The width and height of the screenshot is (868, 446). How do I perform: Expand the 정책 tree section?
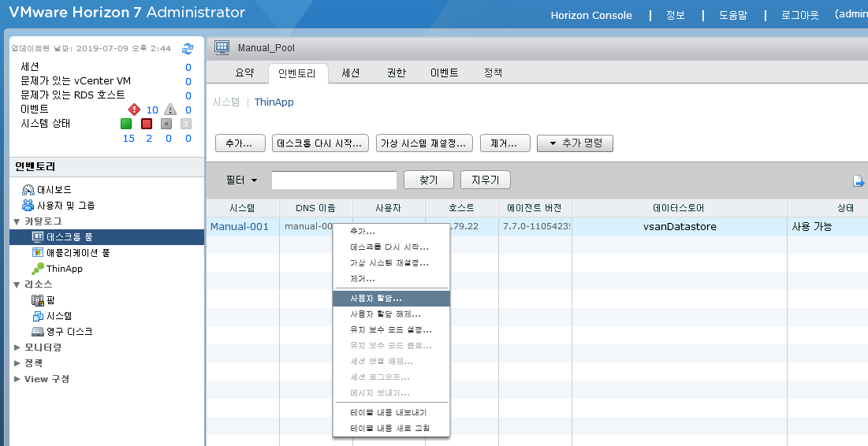[17, 363]
